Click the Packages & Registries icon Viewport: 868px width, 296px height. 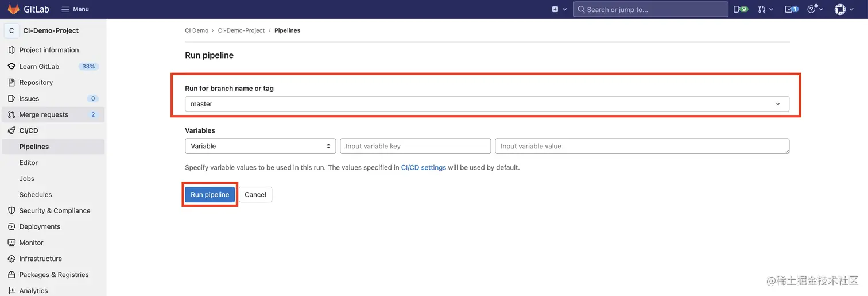click(x=11, y=275)
